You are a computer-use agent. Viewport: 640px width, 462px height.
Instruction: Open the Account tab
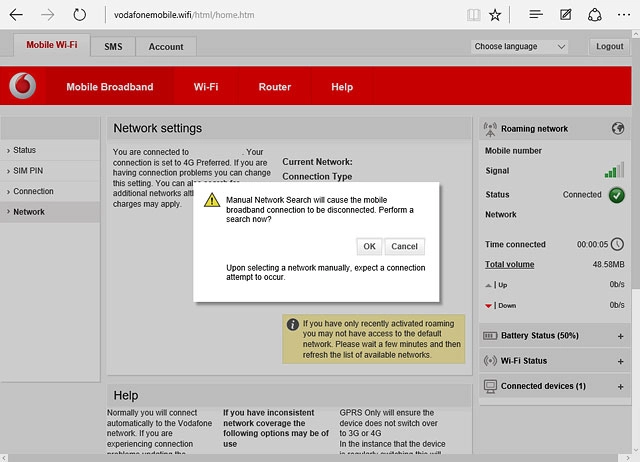tap(166, 47)
